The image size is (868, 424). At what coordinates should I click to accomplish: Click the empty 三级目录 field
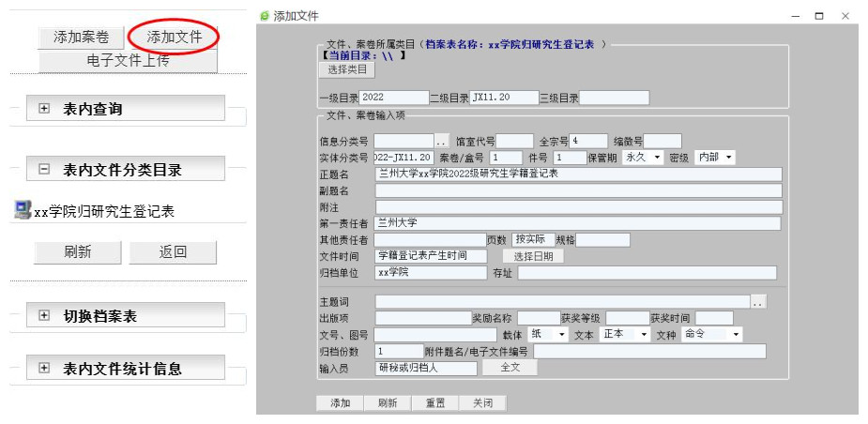coord(614,98)
